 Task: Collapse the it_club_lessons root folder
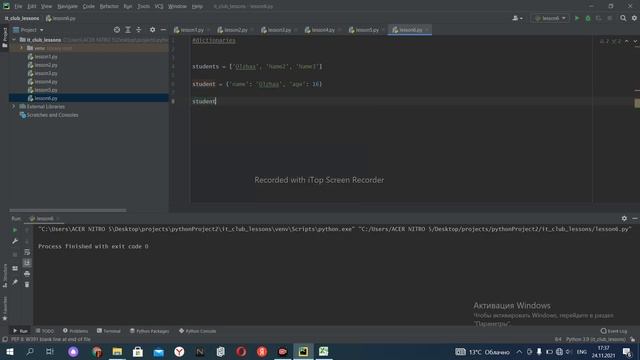click(x=14, y=40)
